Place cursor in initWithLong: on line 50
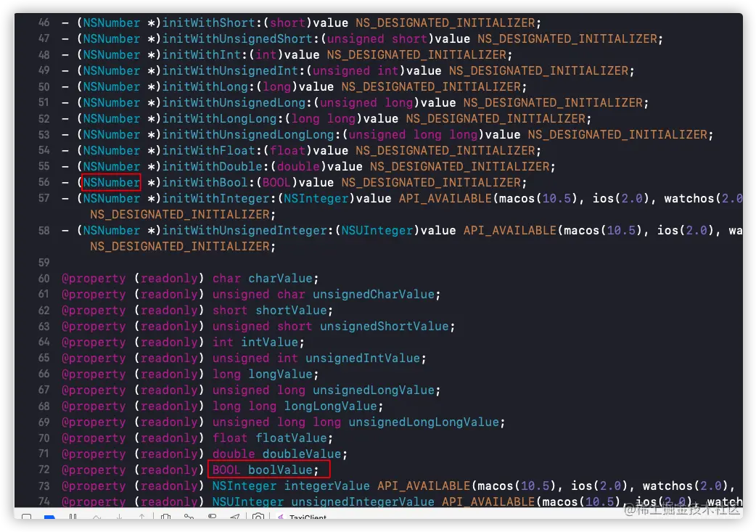This screenshot has height=532, width=756. [x=209, y=86]
